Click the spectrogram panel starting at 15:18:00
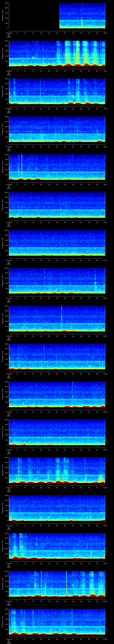 tap(57, 546)
